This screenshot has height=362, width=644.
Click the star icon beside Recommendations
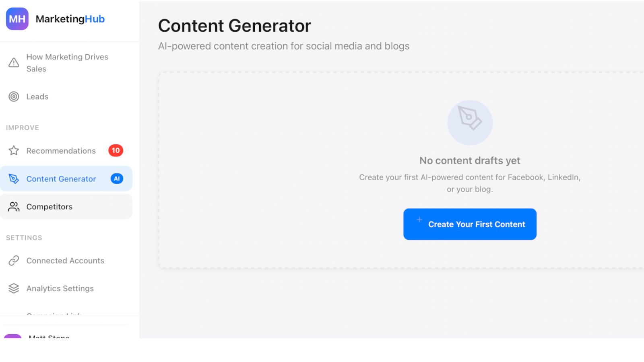(x=14, y=150)
